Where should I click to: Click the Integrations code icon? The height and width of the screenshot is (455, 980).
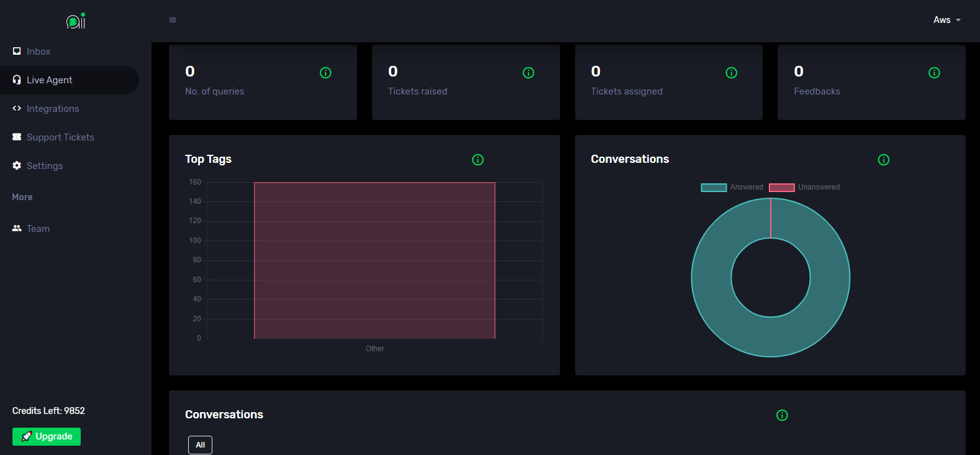[x=17, y=108]
